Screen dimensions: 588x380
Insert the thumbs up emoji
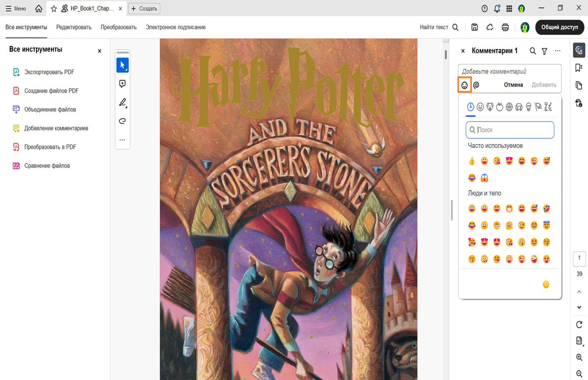472,161
